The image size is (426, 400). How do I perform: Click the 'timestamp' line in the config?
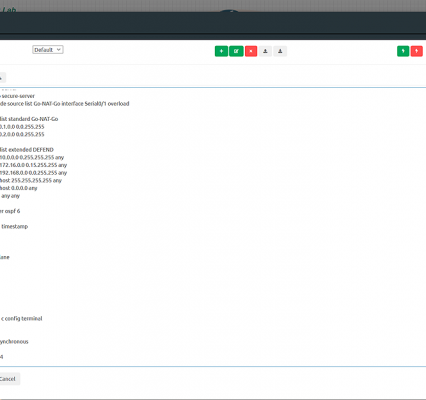pos(14,226)
